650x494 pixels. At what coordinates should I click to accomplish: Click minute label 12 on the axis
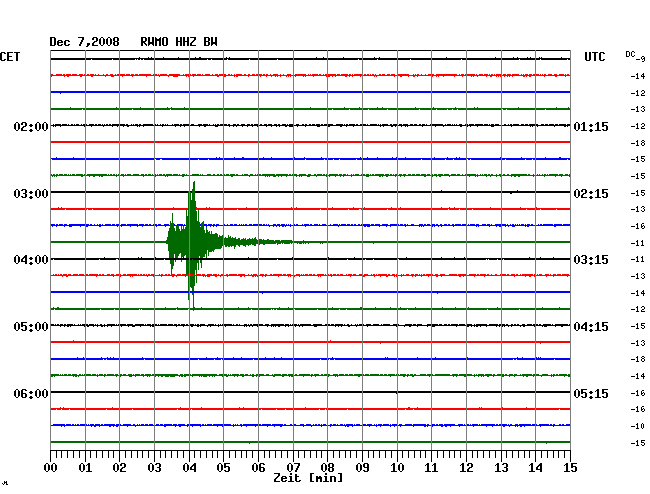click(x=466, y=468)
